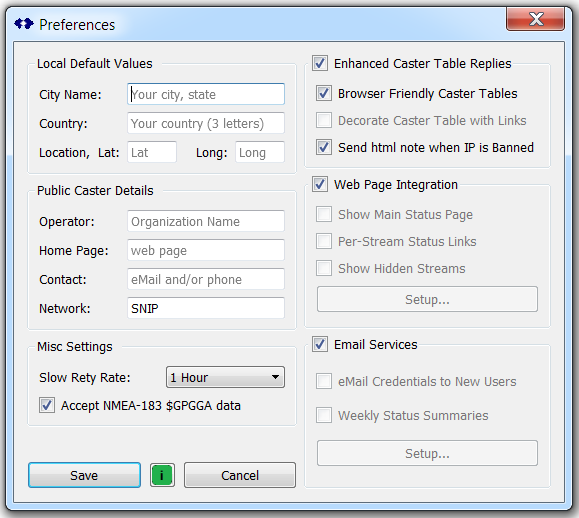This screenshot has width=579, height=518.
Task: Open the Slow Rety Rate dropdown
Action: tap(225, 377)
